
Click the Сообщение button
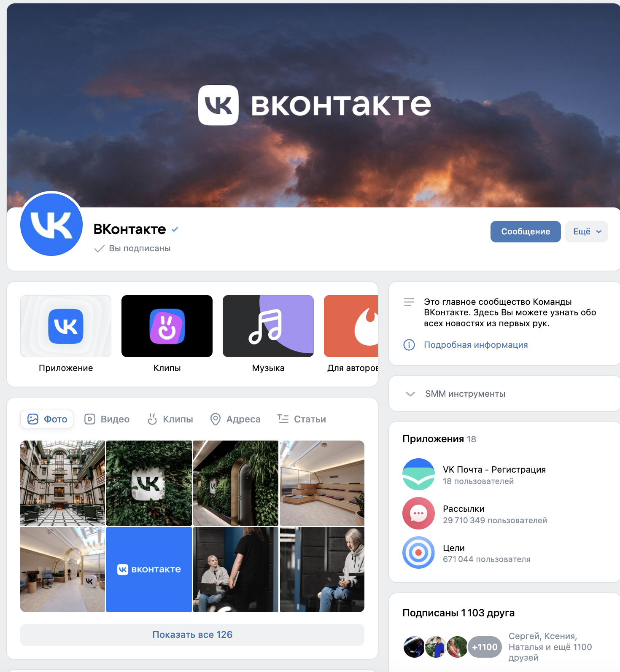pos(526,231)
